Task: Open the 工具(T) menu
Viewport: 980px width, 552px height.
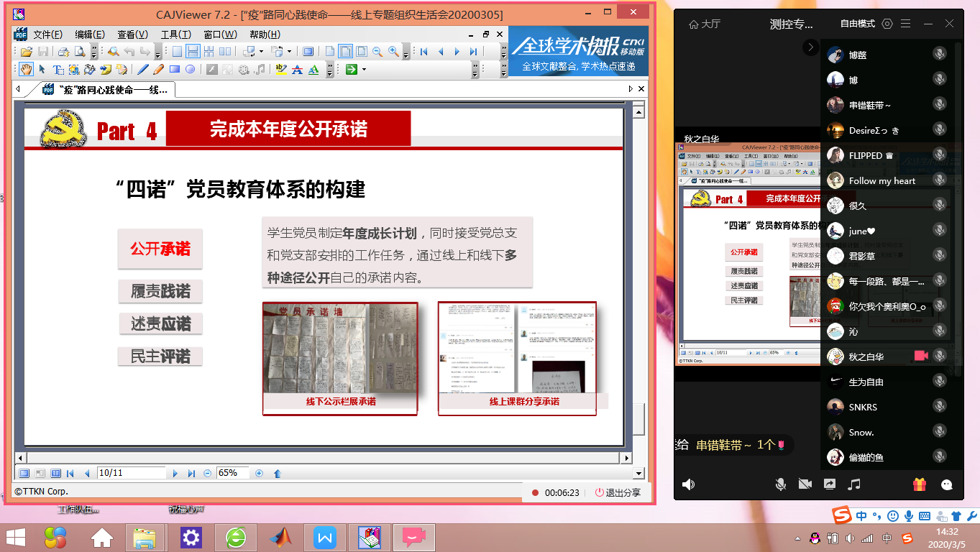Action: (x=175, y=34)
